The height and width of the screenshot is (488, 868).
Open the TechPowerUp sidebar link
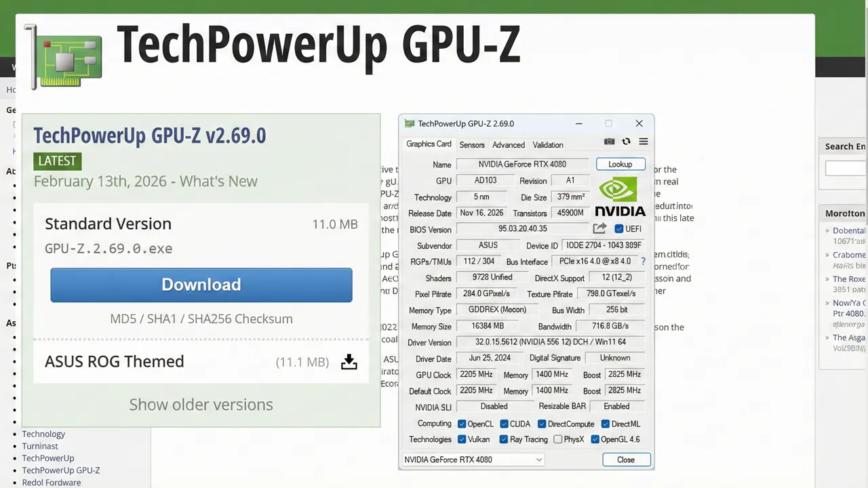point(48,458)
